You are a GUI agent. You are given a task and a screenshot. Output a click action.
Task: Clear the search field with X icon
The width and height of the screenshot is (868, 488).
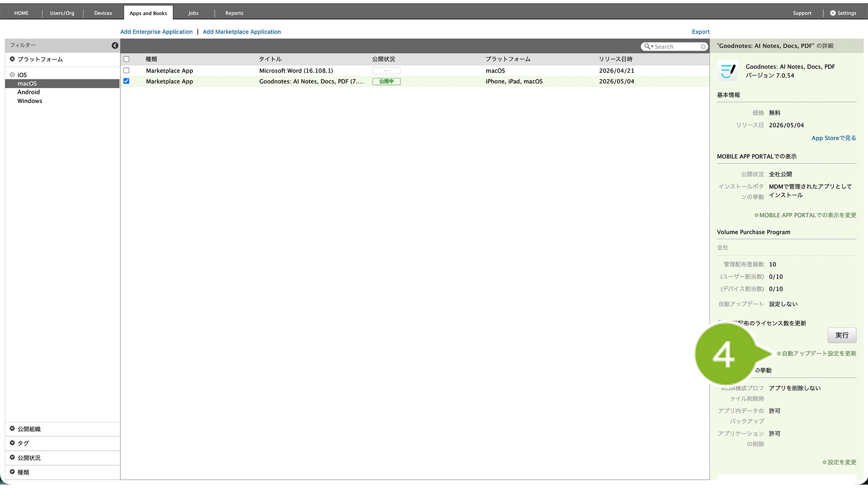pos(703,46)
